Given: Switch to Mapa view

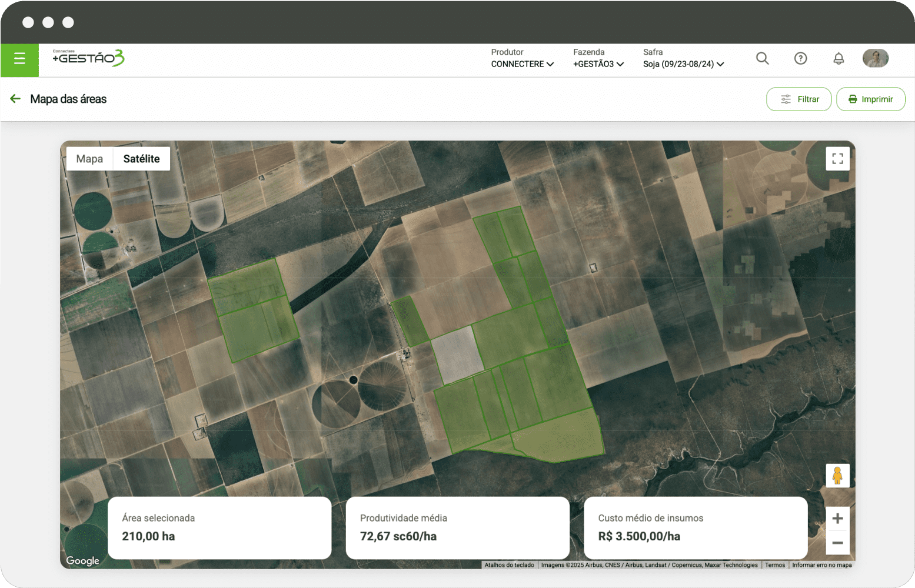Looking at the screenshot, I should [89, 159].
